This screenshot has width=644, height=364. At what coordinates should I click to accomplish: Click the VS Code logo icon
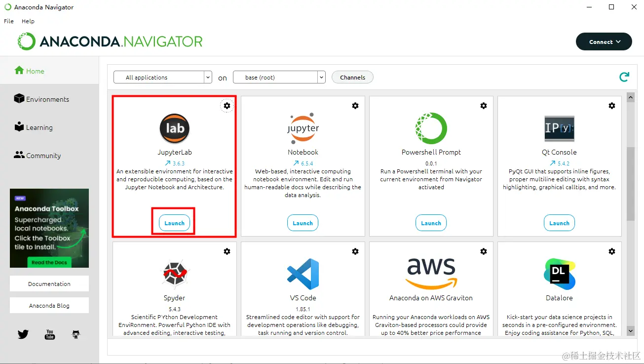click(303, 274)
